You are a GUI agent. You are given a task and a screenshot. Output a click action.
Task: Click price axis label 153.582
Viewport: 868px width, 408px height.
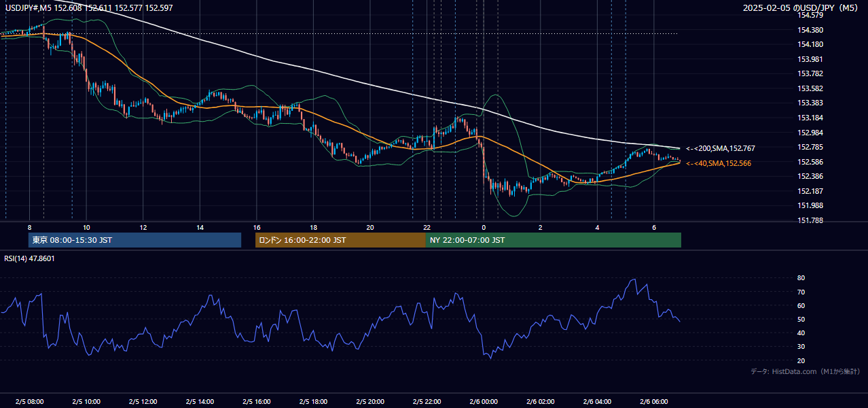(x=810, y=88)
